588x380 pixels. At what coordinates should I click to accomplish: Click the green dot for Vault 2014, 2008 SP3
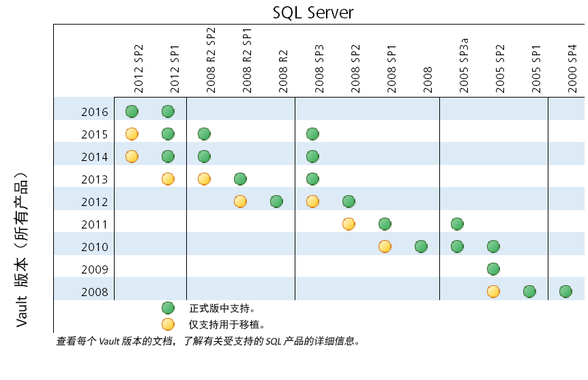(312, 156)
